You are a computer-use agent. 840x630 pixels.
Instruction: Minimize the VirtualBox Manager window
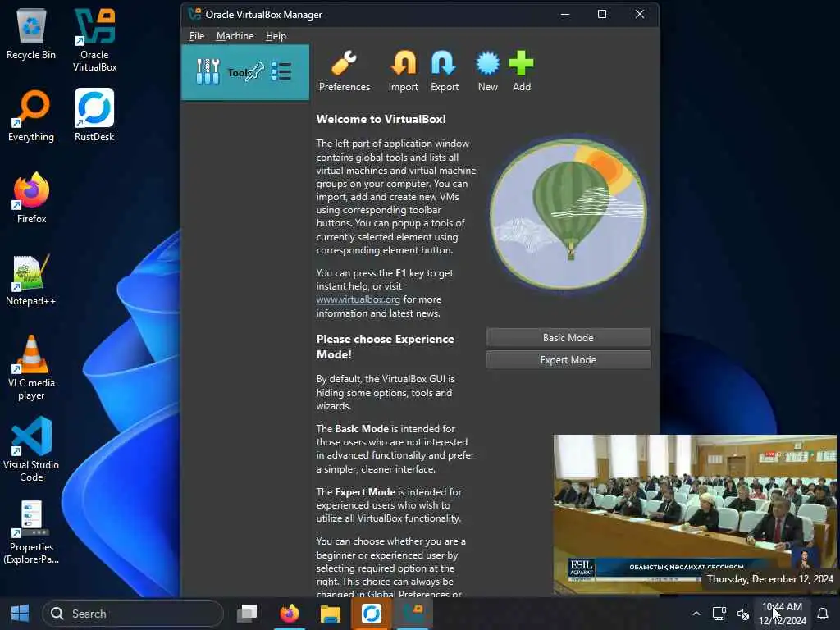coord(564,14)
